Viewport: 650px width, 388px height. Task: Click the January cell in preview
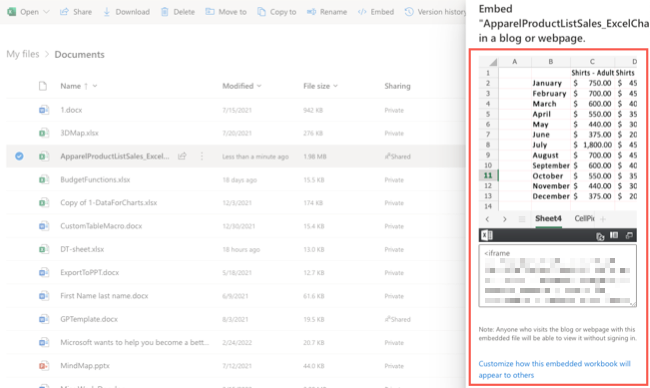click(551, 83)
